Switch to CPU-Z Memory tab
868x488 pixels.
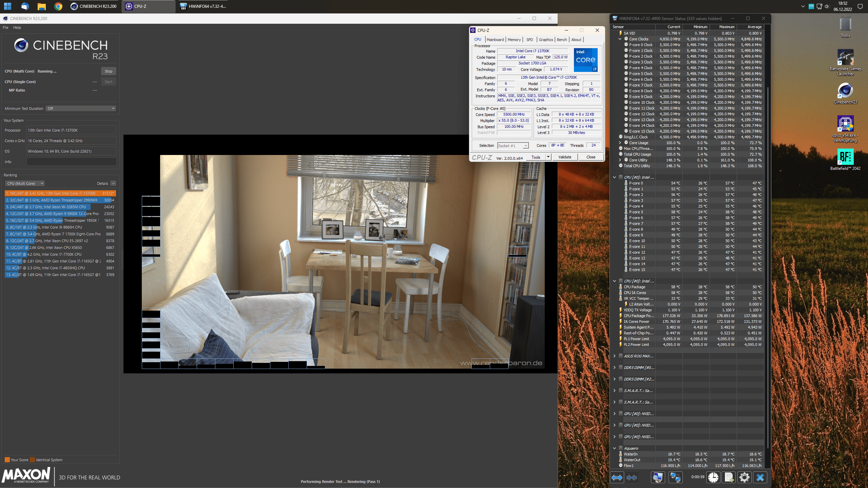tap(514, 40)
